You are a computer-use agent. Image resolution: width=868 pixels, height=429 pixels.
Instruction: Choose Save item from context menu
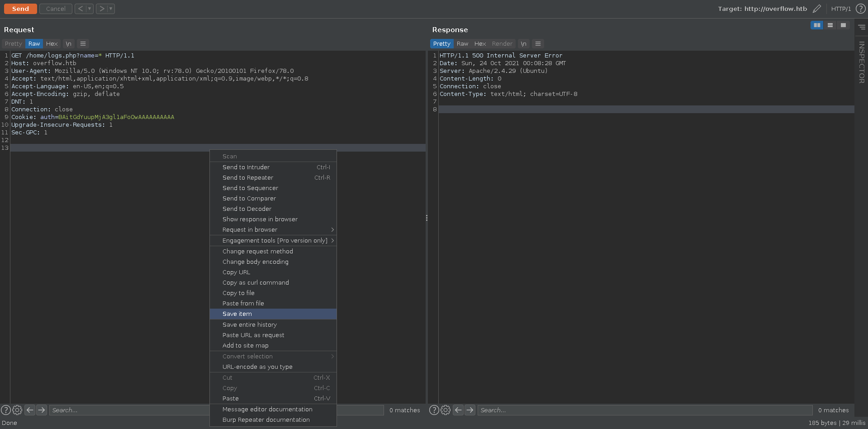[237, 314]
